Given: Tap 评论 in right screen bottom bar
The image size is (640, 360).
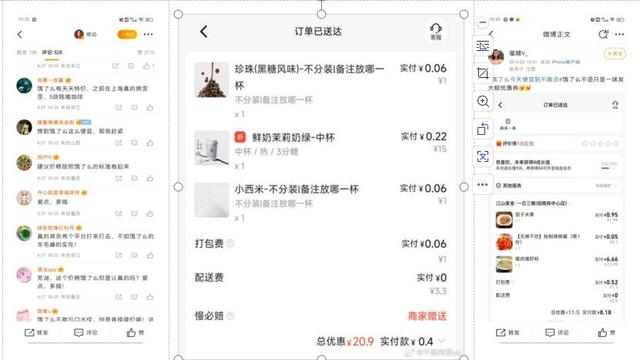Looking at the screenshot, I should 557,333.
